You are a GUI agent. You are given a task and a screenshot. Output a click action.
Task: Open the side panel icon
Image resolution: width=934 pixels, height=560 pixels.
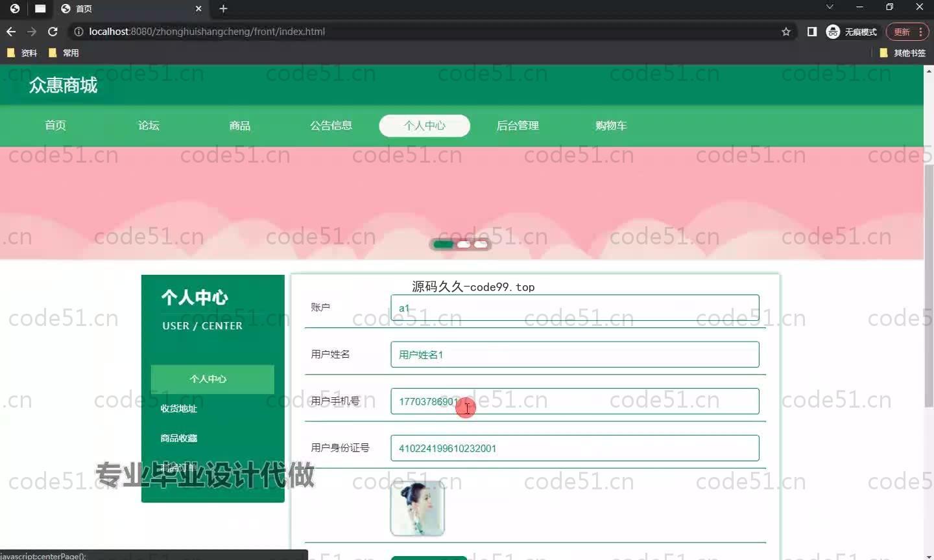(x=812, y=31)
